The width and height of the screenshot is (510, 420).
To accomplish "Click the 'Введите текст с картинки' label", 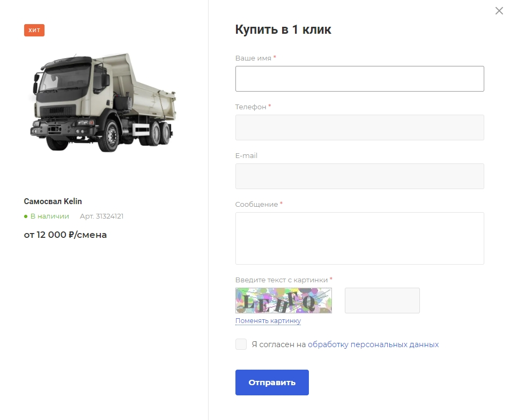I will coord(282,280).
